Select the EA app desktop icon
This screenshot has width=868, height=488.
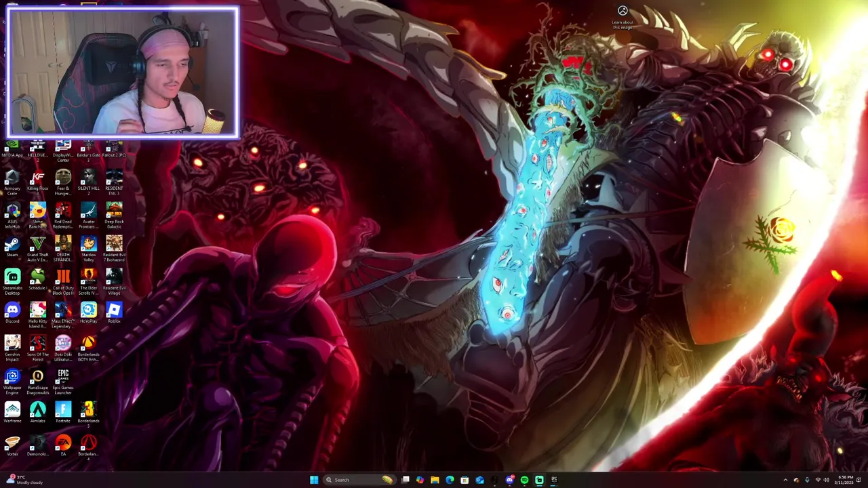(x=63, y=446)
